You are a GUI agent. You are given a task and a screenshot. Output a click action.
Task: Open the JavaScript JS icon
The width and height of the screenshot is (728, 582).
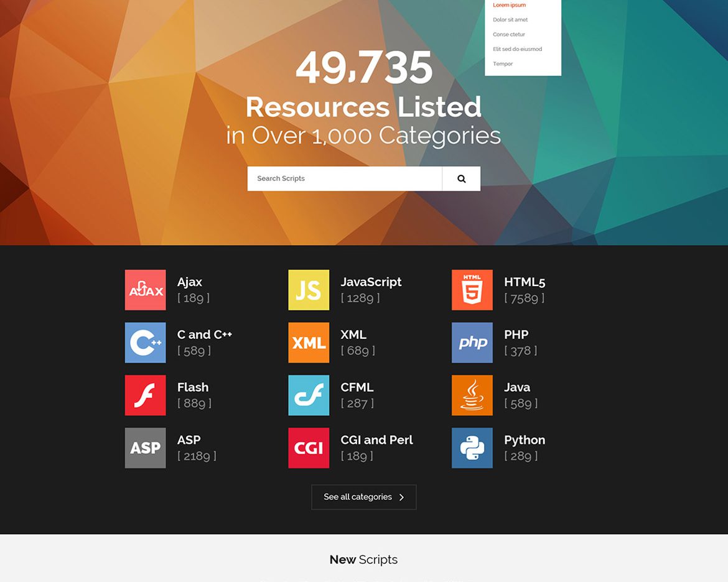[x=309, y=290]
